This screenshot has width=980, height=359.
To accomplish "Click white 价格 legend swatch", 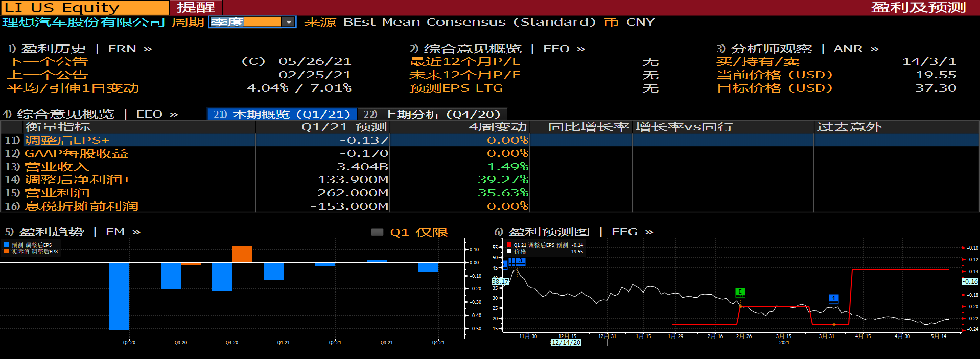I will (x=509, y=252).
